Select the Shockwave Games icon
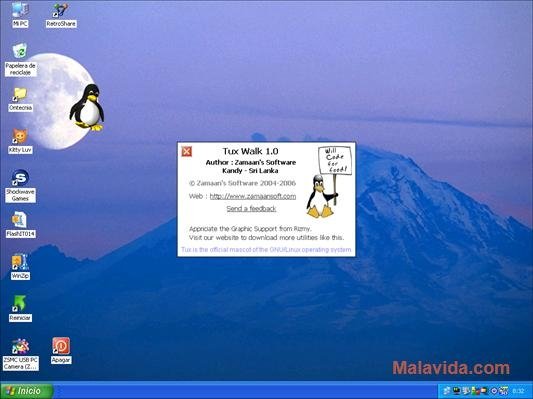533x399 pixels. (20, 186)
